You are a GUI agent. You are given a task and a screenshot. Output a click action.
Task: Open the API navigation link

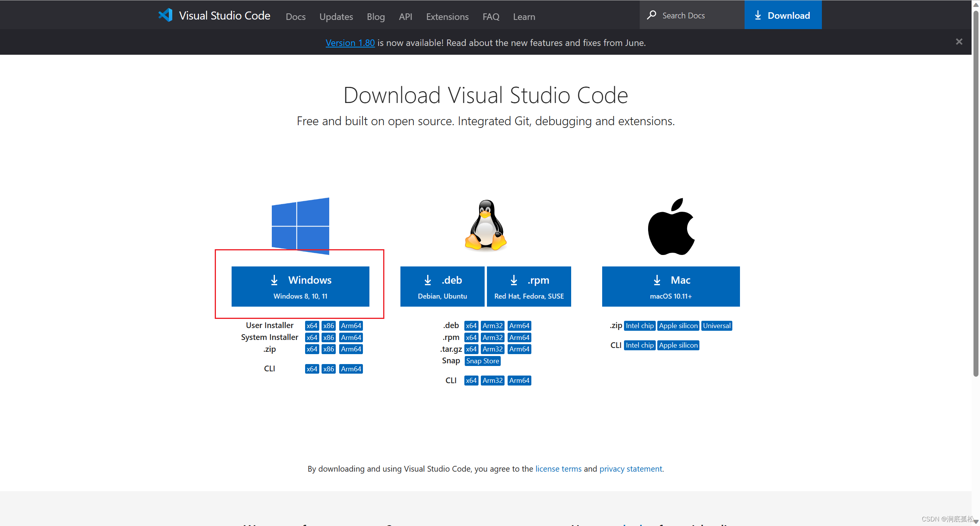tap(405, 16)
